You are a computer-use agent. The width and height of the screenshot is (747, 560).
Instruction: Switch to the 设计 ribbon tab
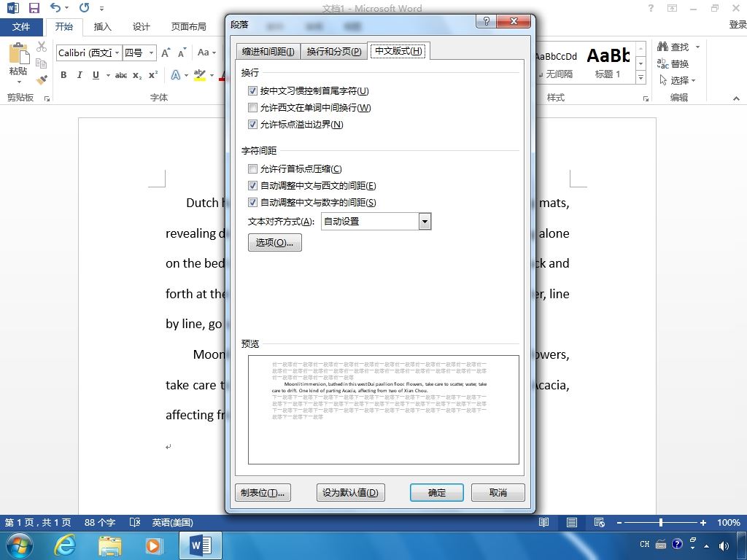point(141,27)
